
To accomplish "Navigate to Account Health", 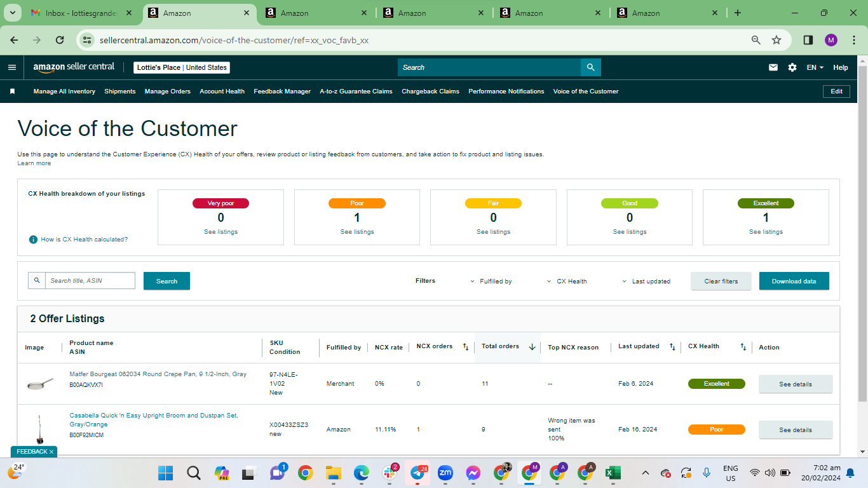I will click(222, 91).
